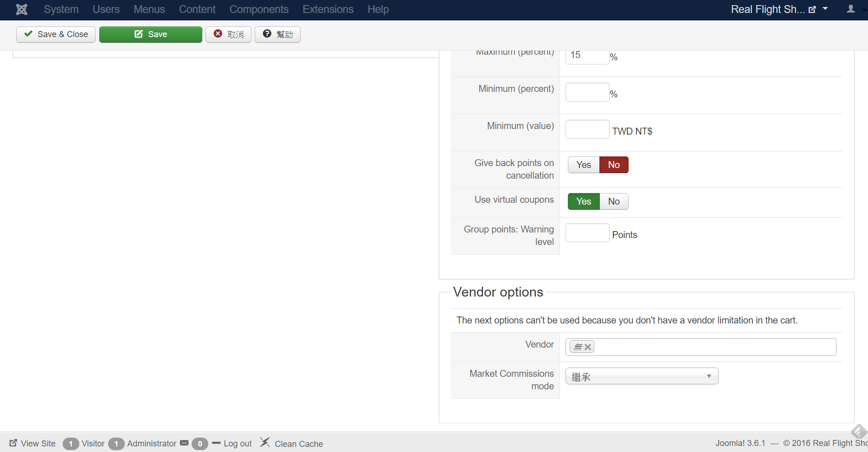This screenshot has width=868, height=452.
Task: Click the green Save button
Action: (x=151, y=34)
